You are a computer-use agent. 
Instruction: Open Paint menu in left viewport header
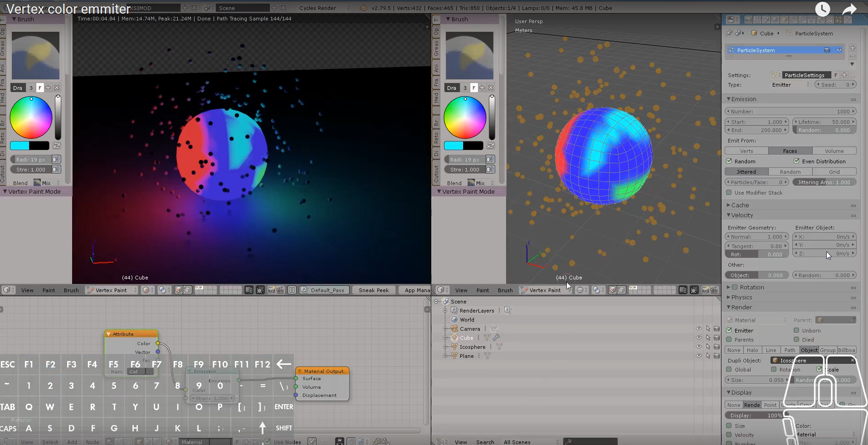49,290
